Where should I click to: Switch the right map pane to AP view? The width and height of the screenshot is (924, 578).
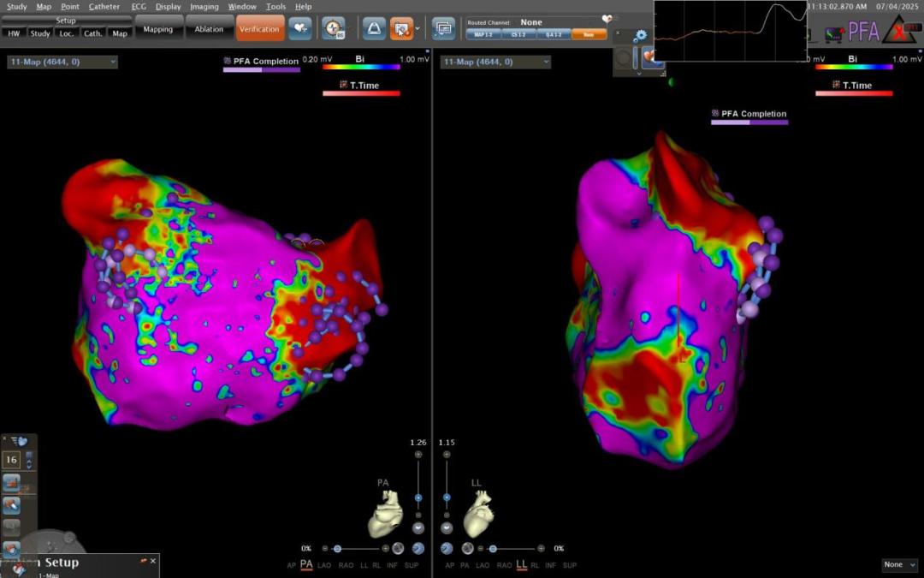pos(447,565)
